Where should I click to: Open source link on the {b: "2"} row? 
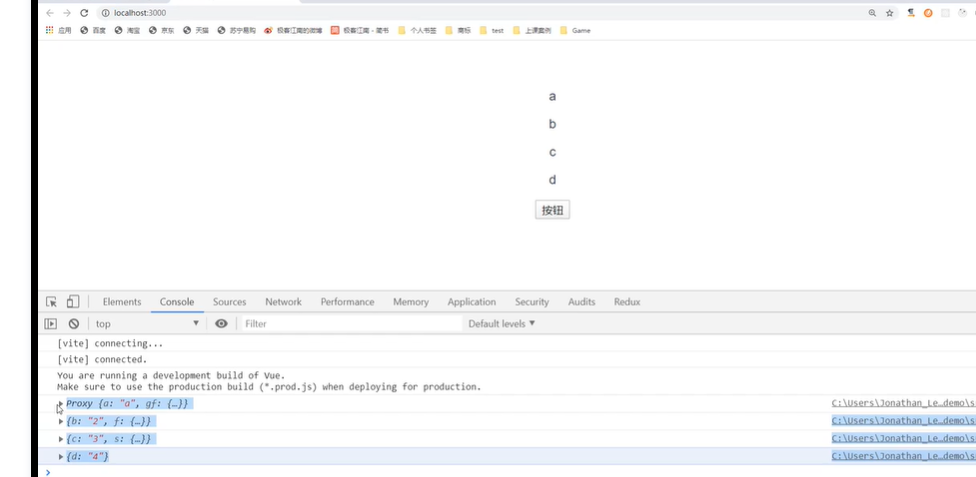[x=903, y=420]
